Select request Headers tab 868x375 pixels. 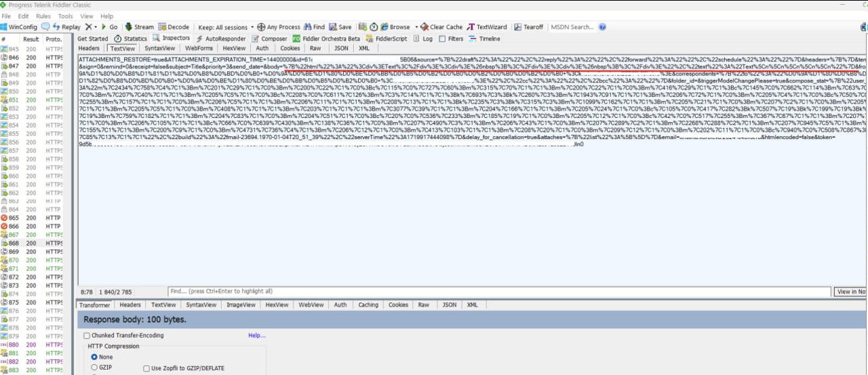89,48
